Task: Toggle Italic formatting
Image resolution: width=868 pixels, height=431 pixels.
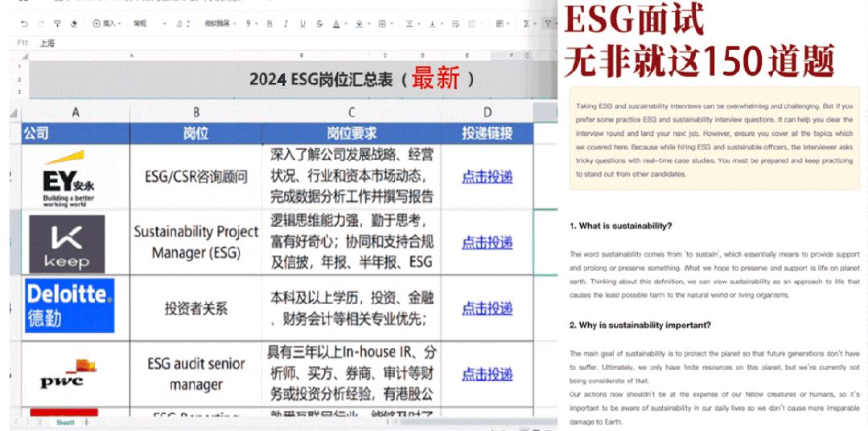Action: 286,24
